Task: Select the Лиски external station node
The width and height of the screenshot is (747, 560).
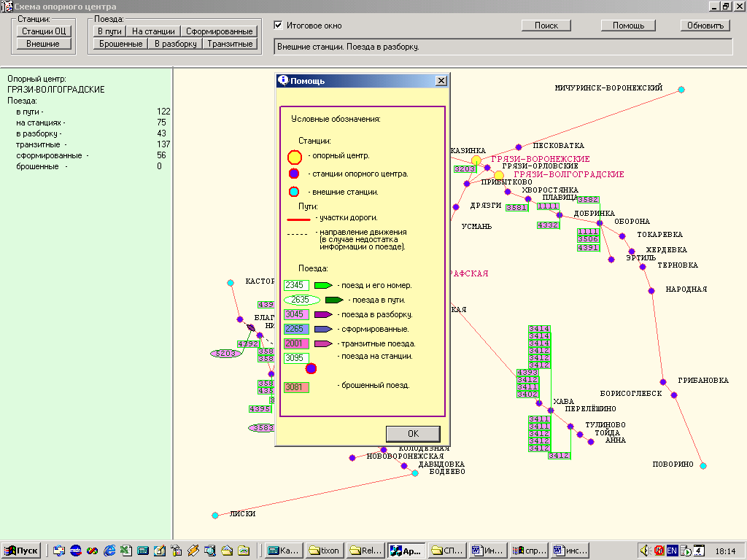Action: (215, 516)
